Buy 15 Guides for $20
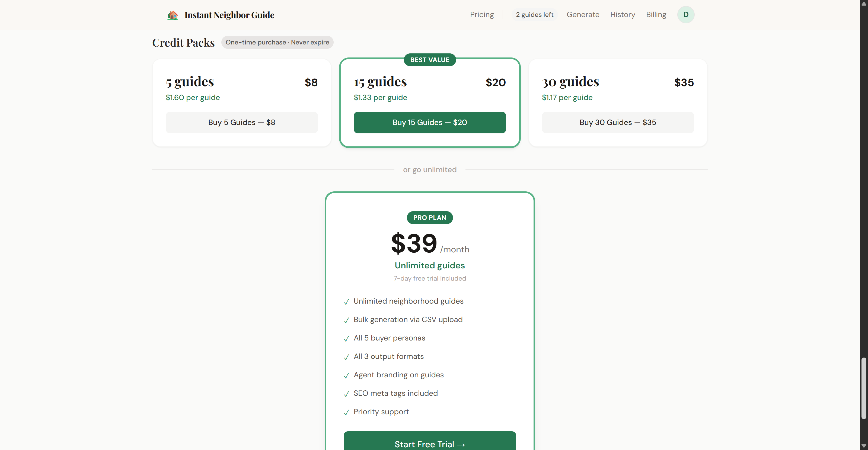The width and height of the screenshot is (868, 450). (429, 122)
